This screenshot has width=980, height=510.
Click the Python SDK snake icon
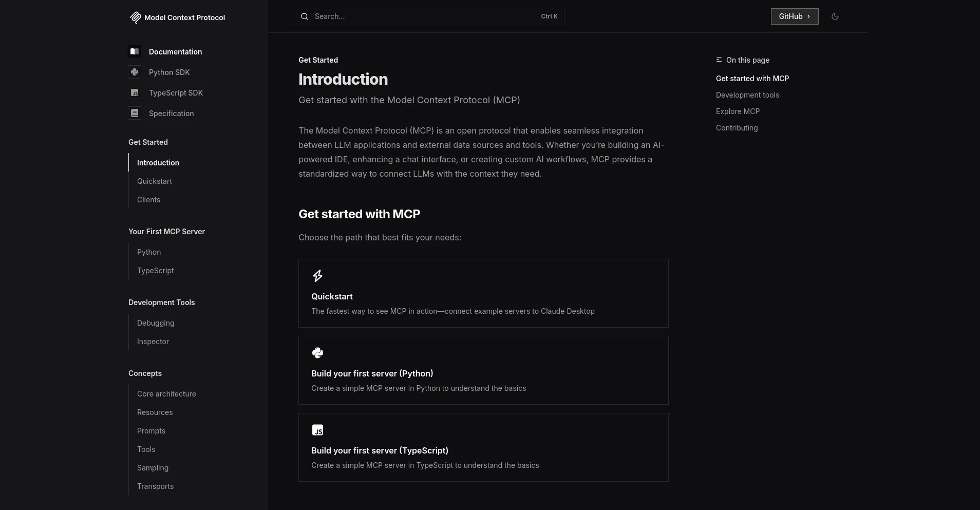coord(135,72)
